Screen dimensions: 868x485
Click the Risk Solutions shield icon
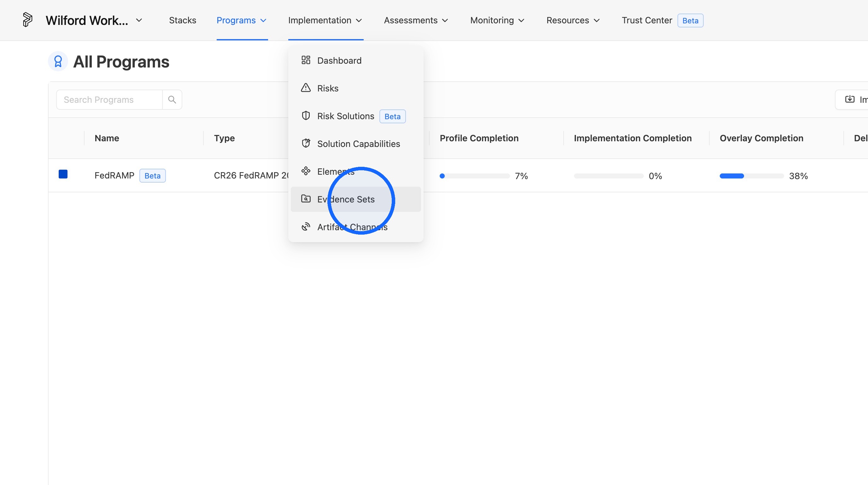point(306,116)
